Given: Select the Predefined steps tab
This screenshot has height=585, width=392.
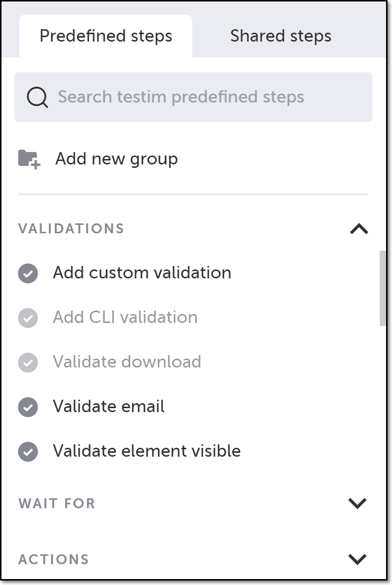Looking at the screenshot, I should click(106, 36).
